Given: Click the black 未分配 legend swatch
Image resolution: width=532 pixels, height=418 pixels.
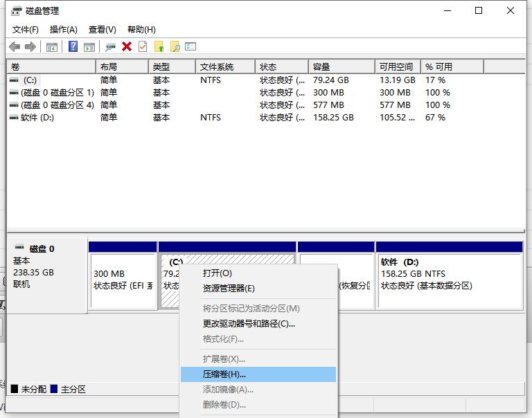Looking at the screenshot, I should point(15,388).
